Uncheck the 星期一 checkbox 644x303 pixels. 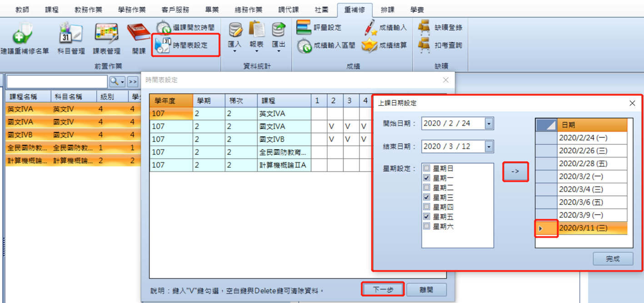tap(426, 178)
